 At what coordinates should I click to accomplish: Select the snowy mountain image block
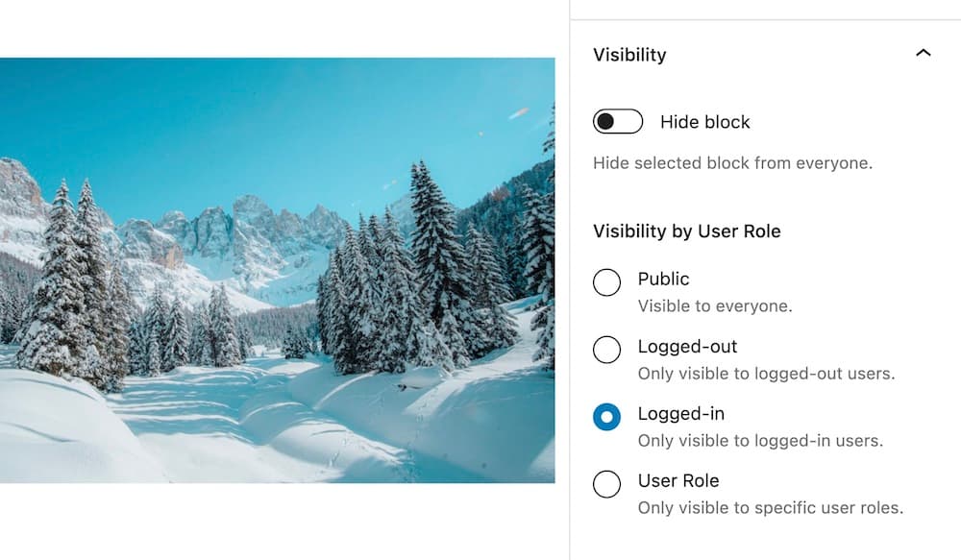tap(277, 270)
